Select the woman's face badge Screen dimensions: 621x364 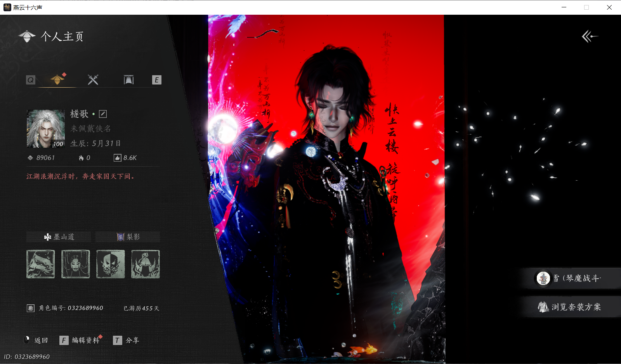pyautogui.click(x=76, y=264)
